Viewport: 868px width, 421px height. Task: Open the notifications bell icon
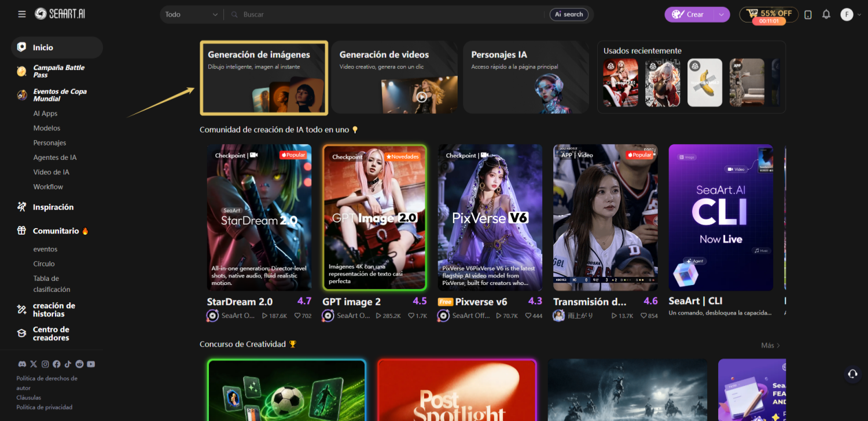click(x=826, y=14)
